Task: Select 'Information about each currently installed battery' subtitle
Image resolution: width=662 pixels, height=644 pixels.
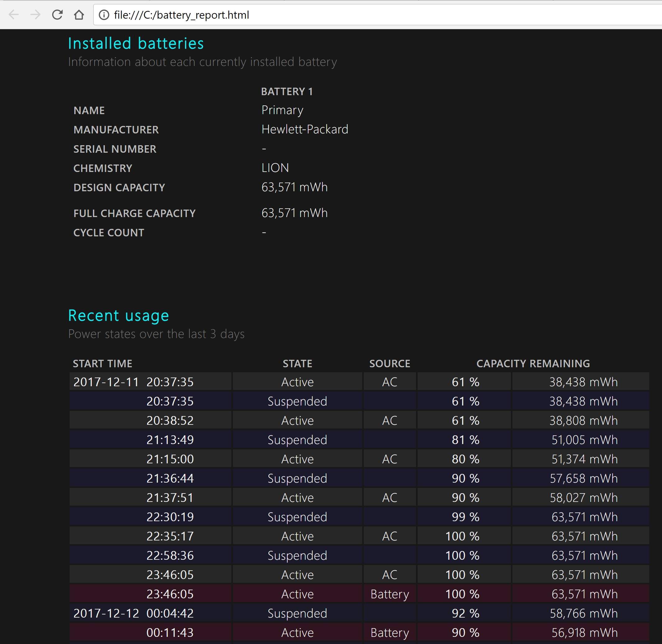Action: tap(203, 62)
